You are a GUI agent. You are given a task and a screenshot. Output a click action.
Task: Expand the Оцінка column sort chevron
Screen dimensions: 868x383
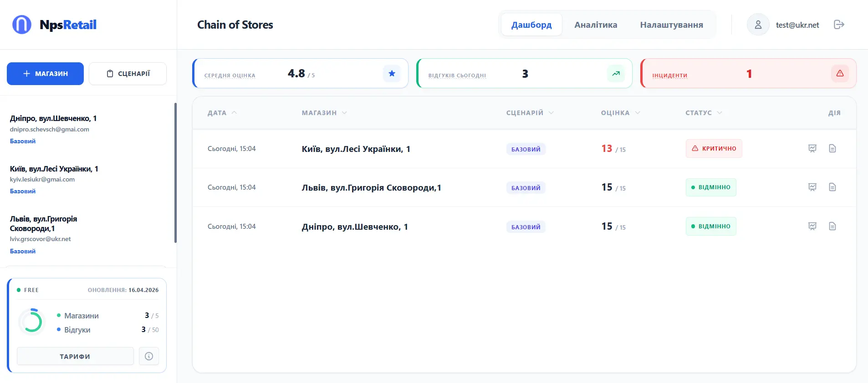click(x=638, y=113)
